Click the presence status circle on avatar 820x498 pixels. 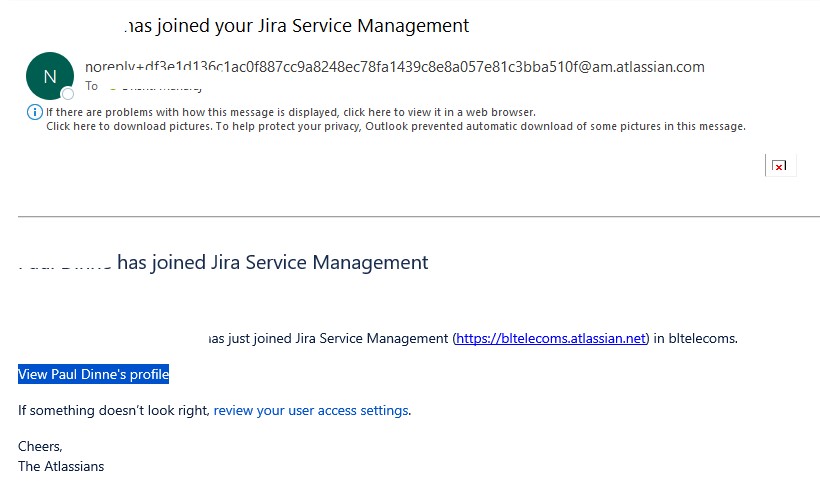coord(67,94)
